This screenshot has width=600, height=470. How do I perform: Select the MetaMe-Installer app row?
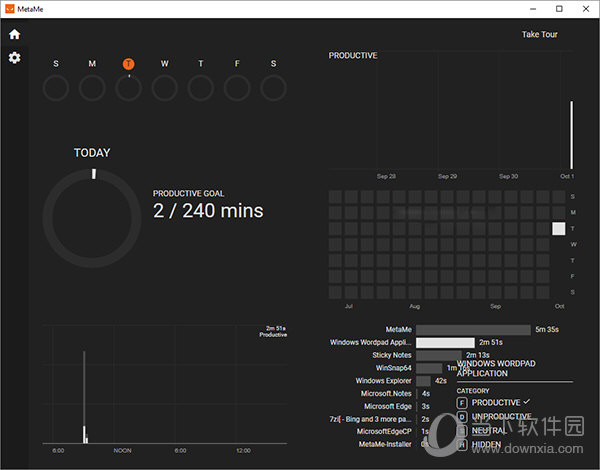393,444
